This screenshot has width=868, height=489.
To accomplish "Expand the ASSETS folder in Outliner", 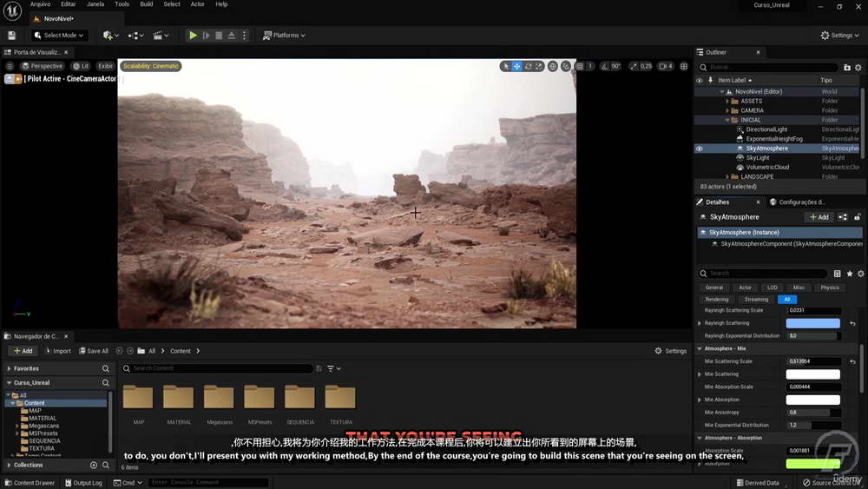I will [727, 102].
